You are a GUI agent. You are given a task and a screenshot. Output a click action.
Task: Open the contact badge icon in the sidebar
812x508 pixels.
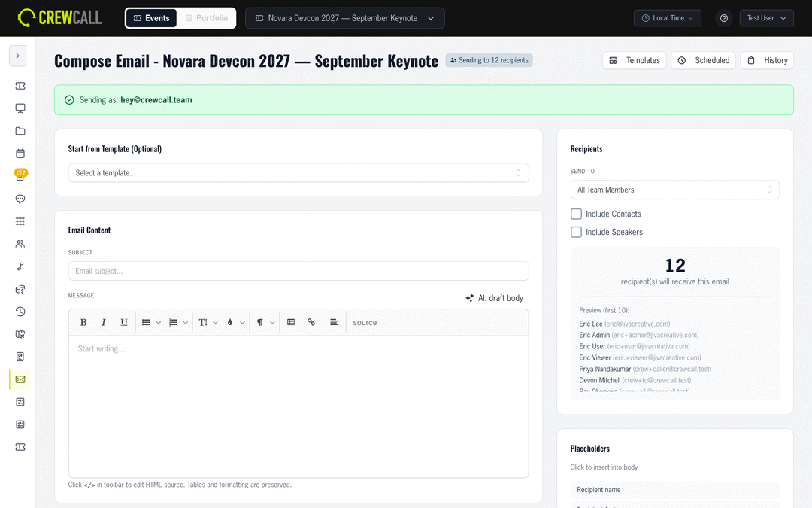[x=20, y=357]
